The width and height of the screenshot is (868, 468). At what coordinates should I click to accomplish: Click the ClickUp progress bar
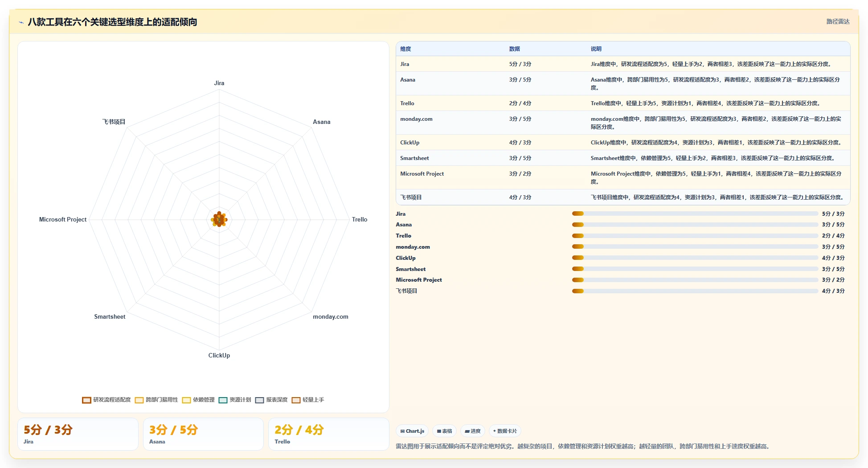click(695, 258)
